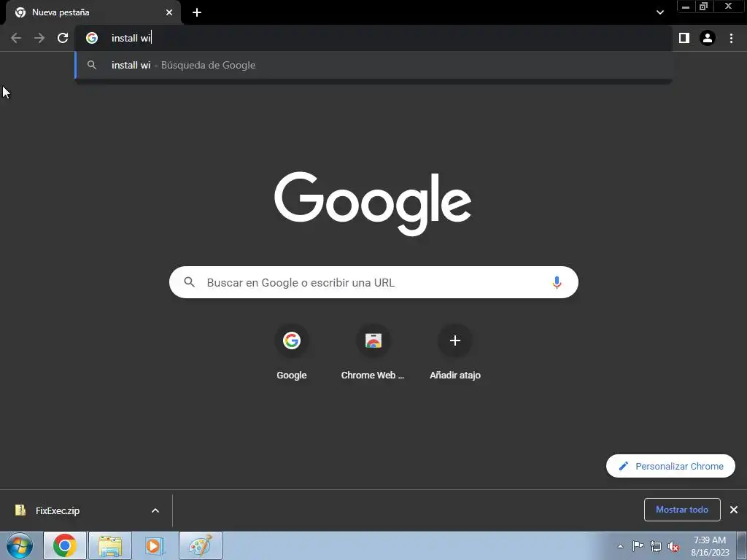Click the Chrome taskbar icon
The height and width of the screenshot is (560, 747).
[65, 545]
